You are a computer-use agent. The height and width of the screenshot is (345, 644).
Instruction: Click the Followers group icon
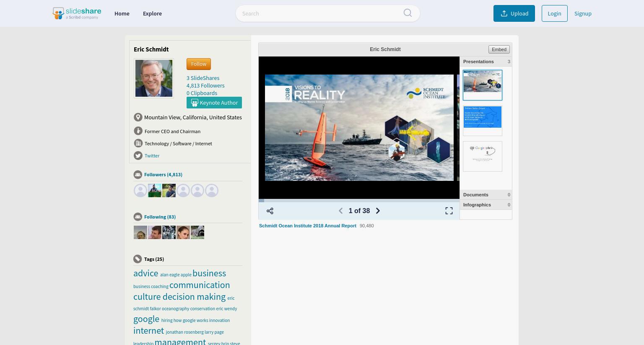pyautogui.click(x=138, y=175)
